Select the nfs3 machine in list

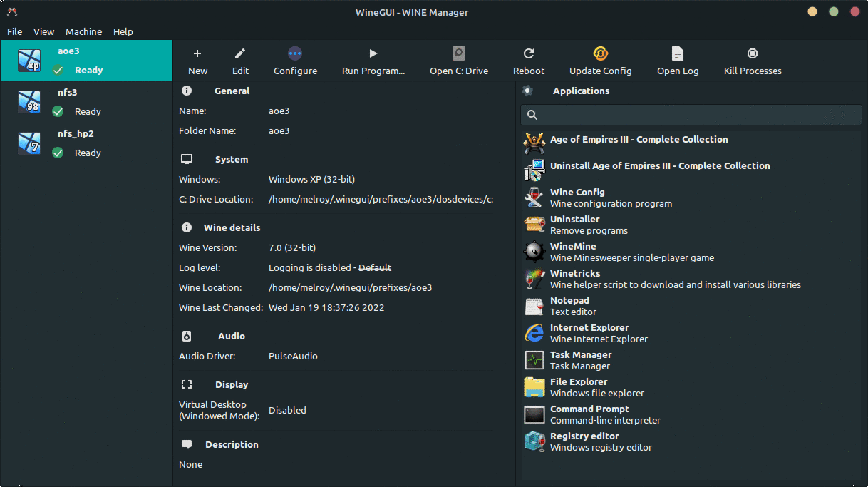(x=86, y=102)
